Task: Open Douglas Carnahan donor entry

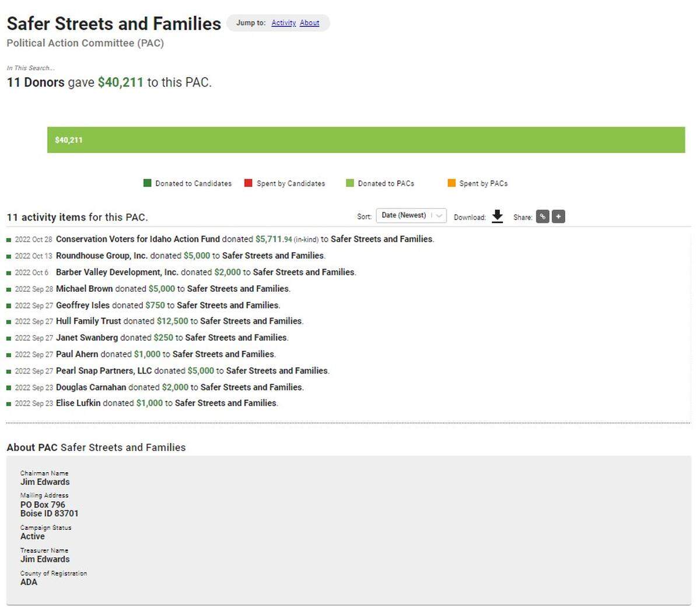Action: [x=91, y=387]
